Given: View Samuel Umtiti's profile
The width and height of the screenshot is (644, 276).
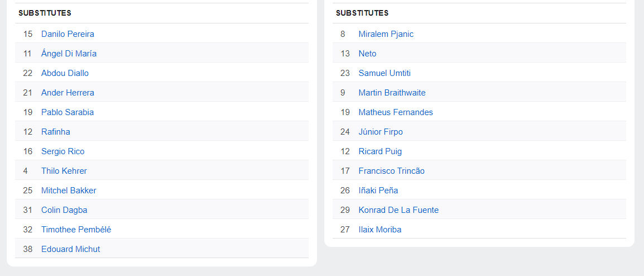Looking at the screenshot, I should click(x=385, y=73).
